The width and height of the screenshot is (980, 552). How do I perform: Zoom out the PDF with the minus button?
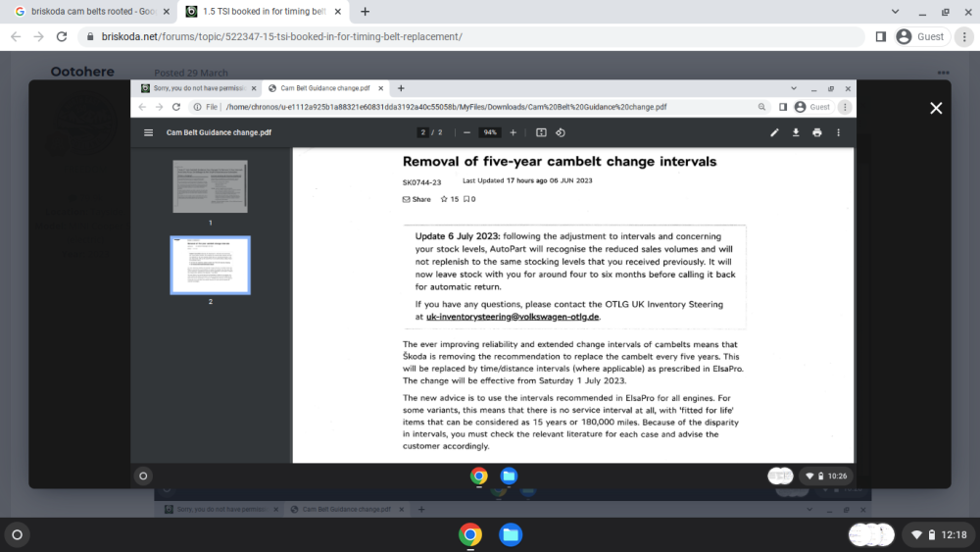click(x=466, y=132)
